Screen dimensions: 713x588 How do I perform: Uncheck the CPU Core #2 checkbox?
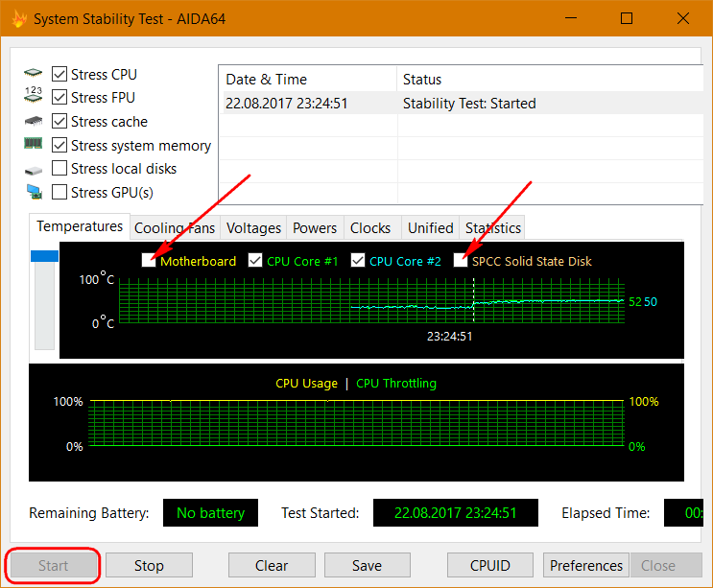[358, 260]
